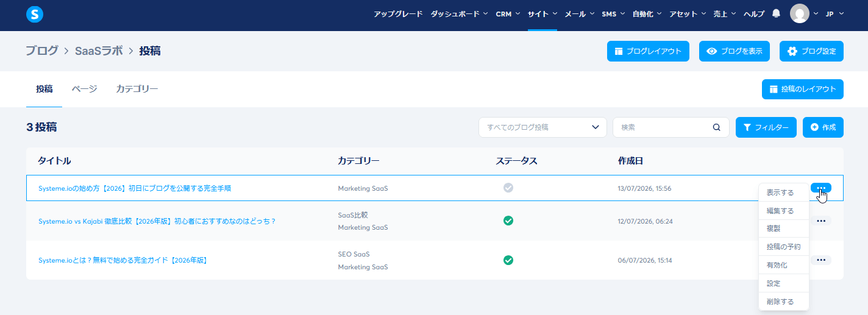868x315 pixels.
Task: Click the タイトル column header
Action: click(54, 161)
